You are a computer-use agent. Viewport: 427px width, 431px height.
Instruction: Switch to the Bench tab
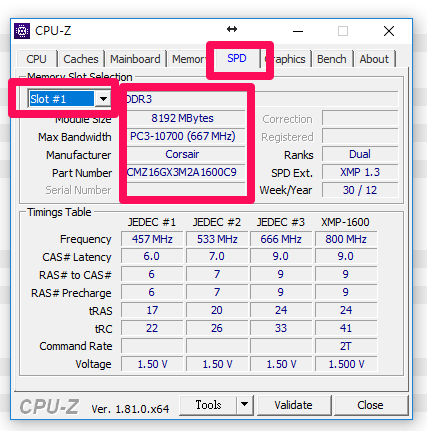332,59
